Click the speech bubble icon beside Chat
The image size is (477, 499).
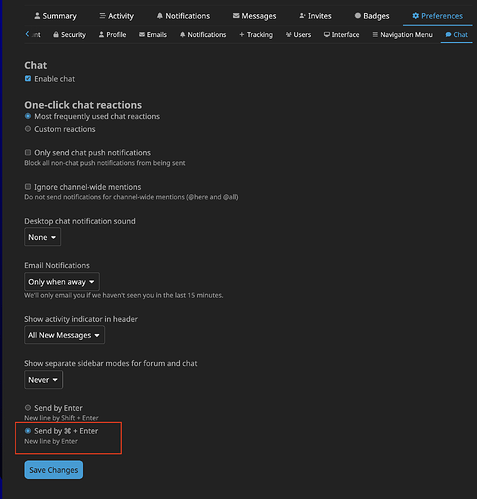pos(448,34)
